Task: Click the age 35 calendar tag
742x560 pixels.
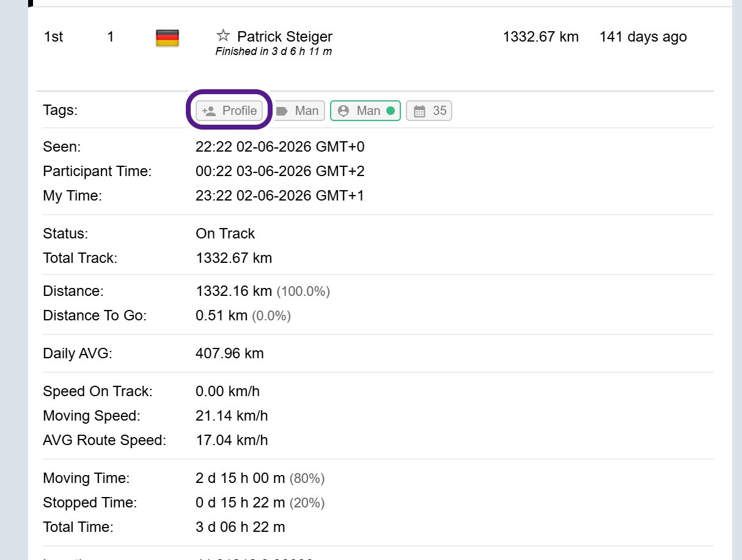Action: pos(429,111)
